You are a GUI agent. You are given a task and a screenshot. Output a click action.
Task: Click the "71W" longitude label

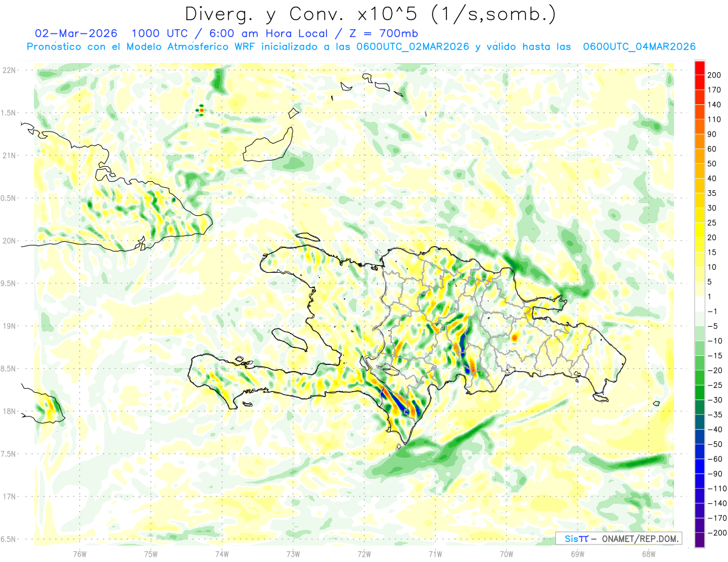[435, 554]
